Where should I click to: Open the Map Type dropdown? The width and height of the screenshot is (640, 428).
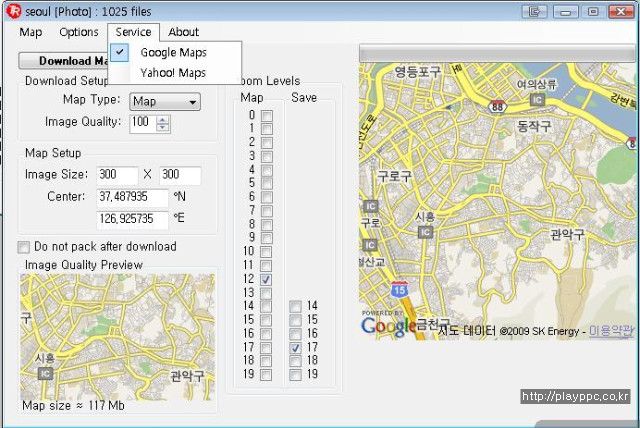tap(165, 102)
